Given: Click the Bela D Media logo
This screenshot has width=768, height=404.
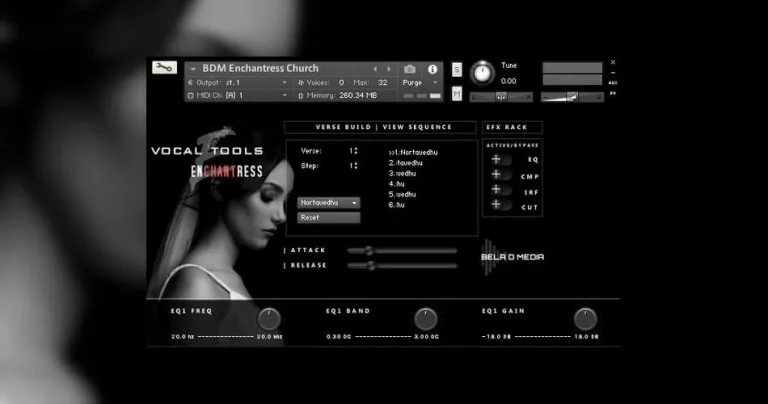Looking at the screenshot, I should click(512, 257).
